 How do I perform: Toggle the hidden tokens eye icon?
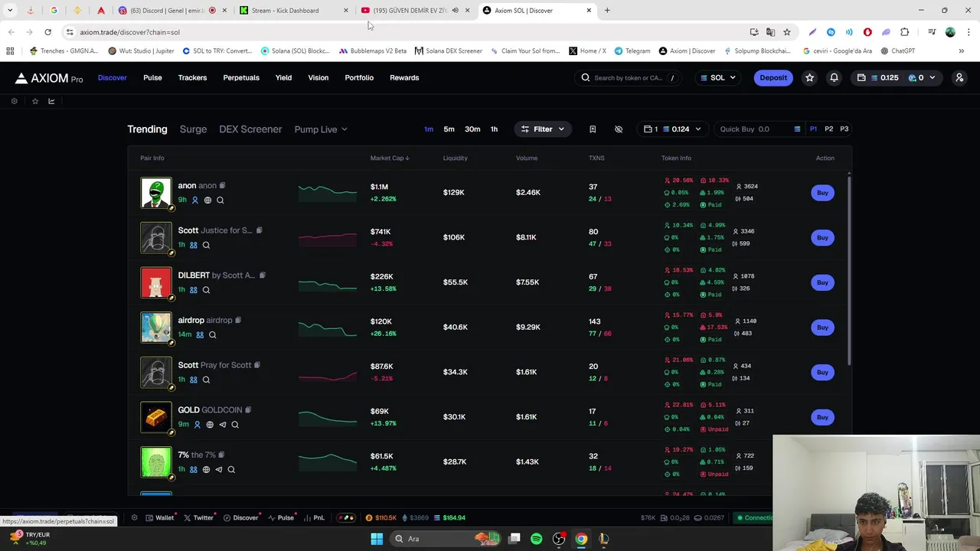(619, 129)
